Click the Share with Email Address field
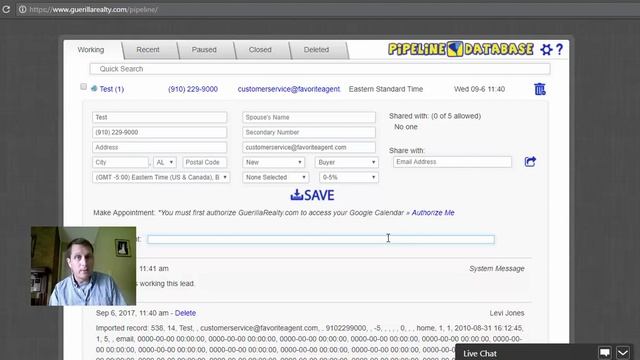The height and width of the screenshot is (360, 640). point(452,162)
